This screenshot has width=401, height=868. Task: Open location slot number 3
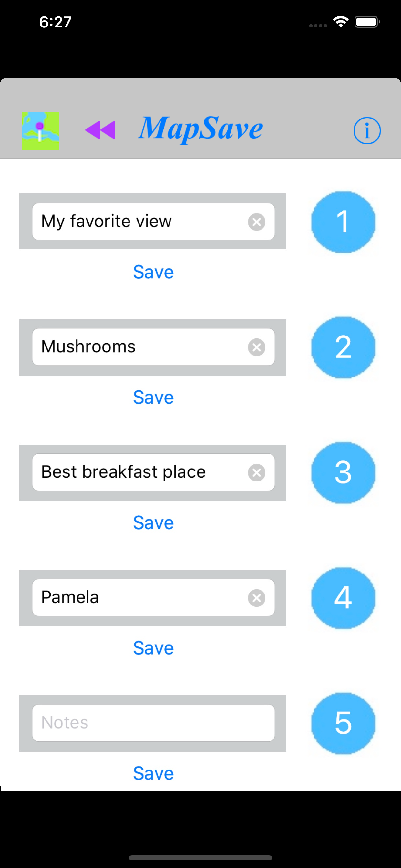tap(343, 473)
